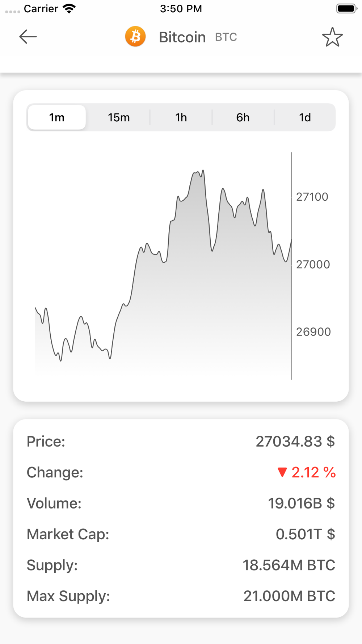This screenshot has height=644, width=362.
Task: Tap the price value 27034.83 $
Action: tap(295, 442)
